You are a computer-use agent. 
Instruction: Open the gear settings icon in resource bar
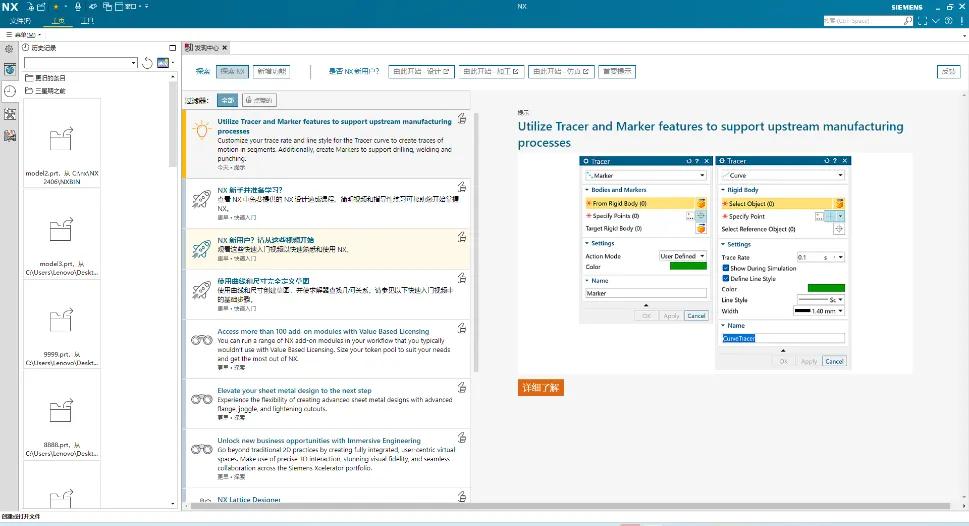point(9,49)
